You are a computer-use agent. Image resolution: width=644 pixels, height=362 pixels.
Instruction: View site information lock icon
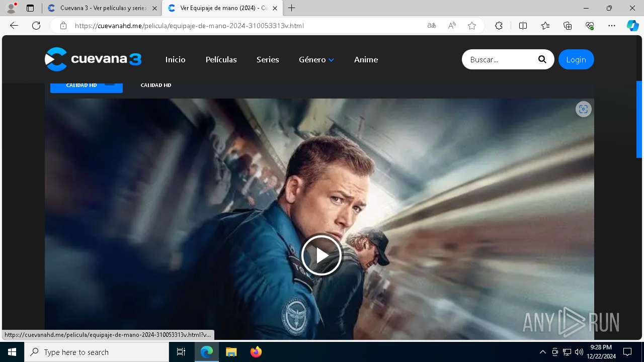(x=63, y=26)
